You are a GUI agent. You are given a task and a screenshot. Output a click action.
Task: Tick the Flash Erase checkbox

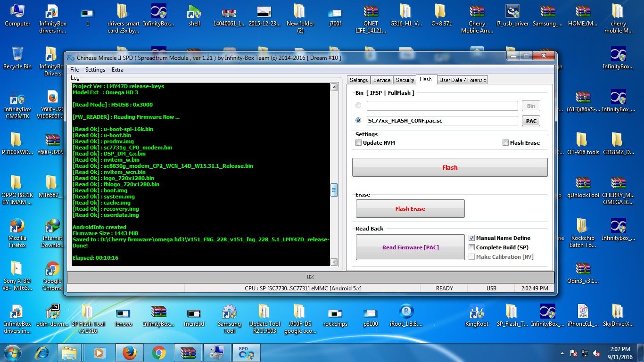pos(505,143)
